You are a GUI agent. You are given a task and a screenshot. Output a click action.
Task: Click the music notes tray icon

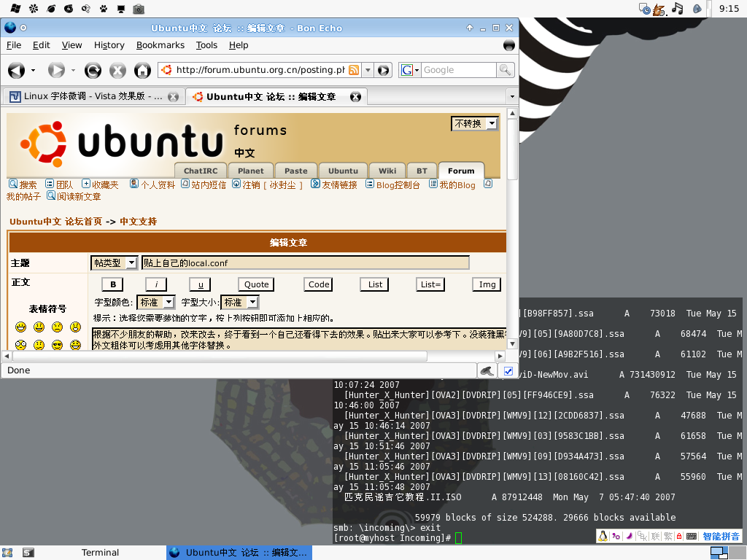click(678, 9)
